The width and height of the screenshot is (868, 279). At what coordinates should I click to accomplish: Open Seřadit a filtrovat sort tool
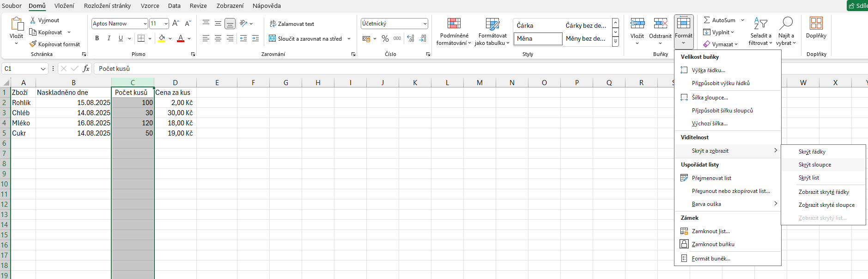tap(760, 31)
